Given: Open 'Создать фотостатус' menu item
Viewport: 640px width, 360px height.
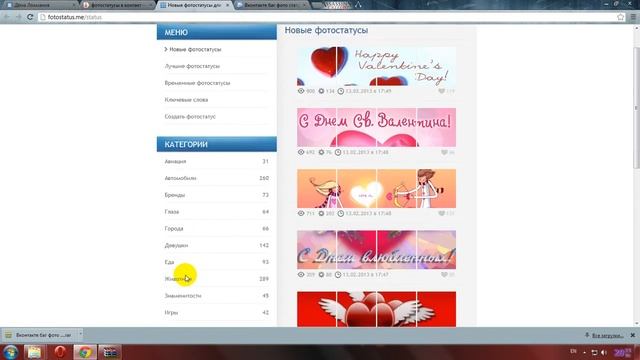Looking at the screenshot, I should pyautogui.click(x=190, y=116).
